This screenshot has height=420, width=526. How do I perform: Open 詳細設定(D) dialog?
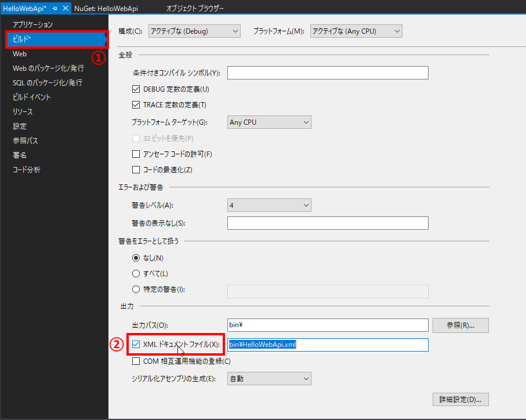[460, 399]
